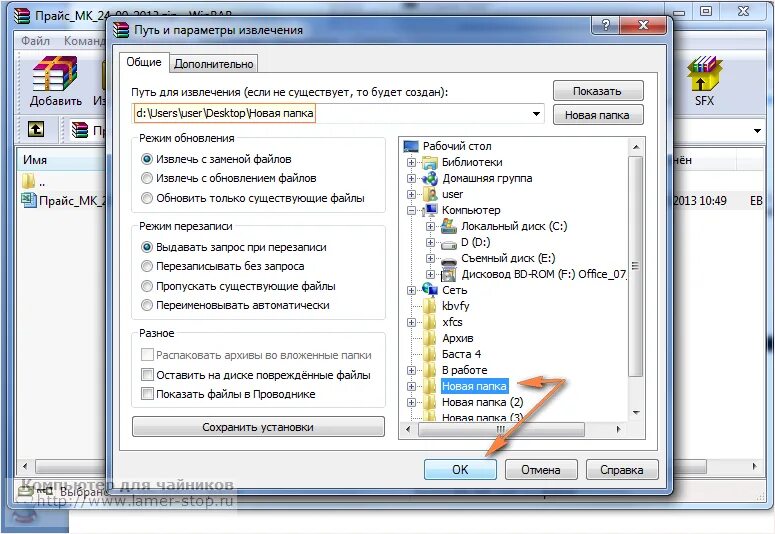
Task: Click the D (D:) drive icon
Action: [x=449, y=243]
